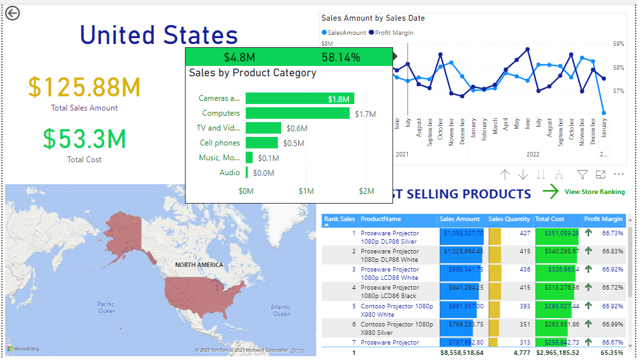Click the United States page title
This screenshot has width=644, height=362.
click(x=159, y=35)
